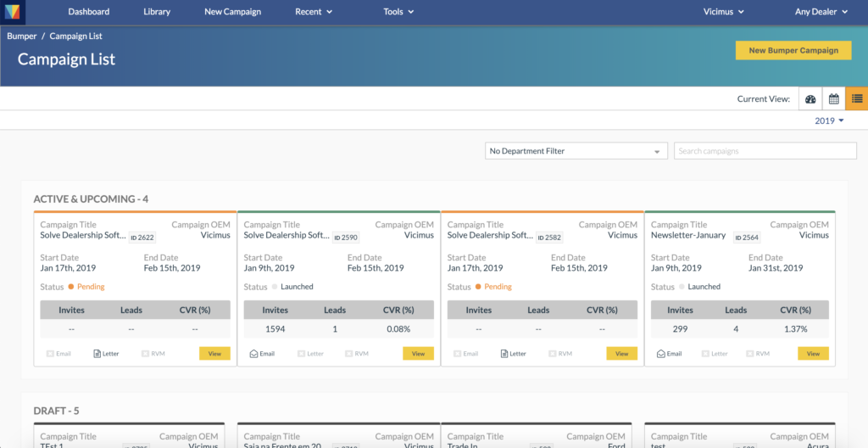Click the 1594 invites value
The height and width of the screenshot is (448, 868).
(x=275, y=329)
